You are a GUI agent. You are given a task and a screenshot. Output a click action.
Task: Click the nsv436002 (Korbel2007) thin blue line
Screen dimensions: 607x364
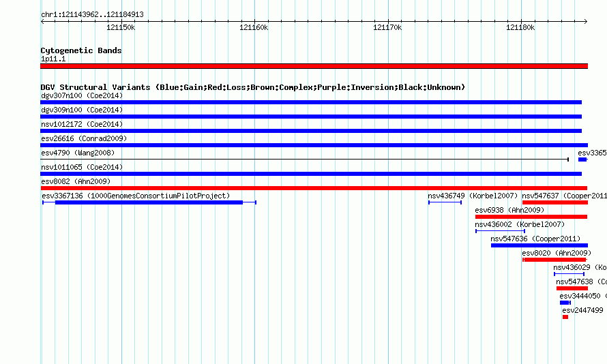[x=500, y=231]
